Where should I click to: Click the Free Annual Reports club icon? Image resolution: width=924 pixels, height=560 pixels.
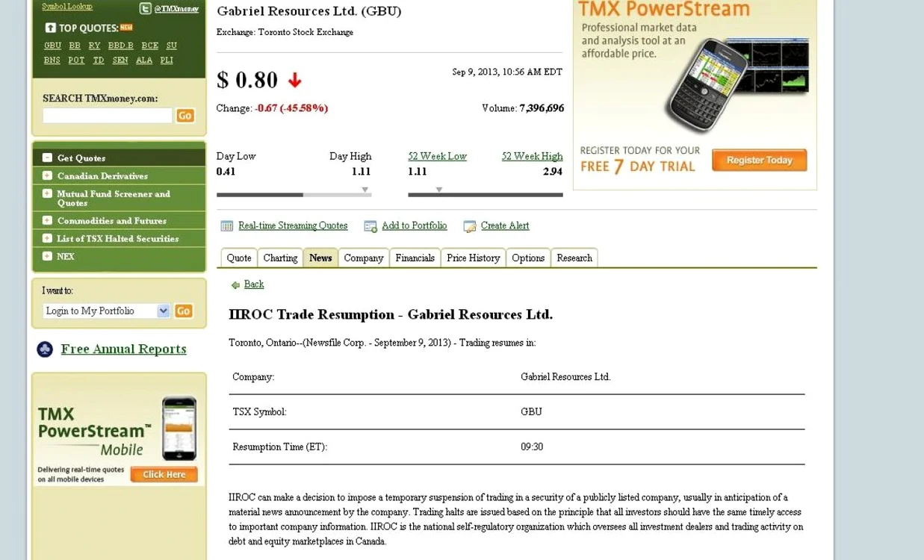[x=45, y=349]
